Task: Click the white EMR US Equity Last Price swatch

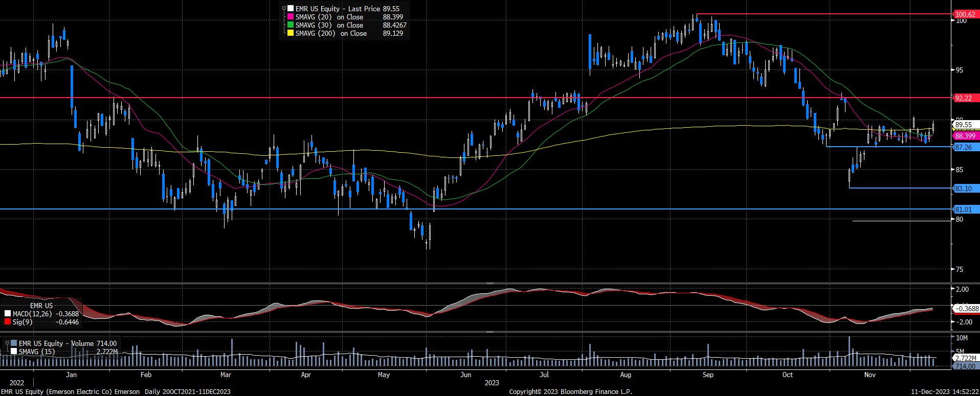Action: tap(291, 9)
